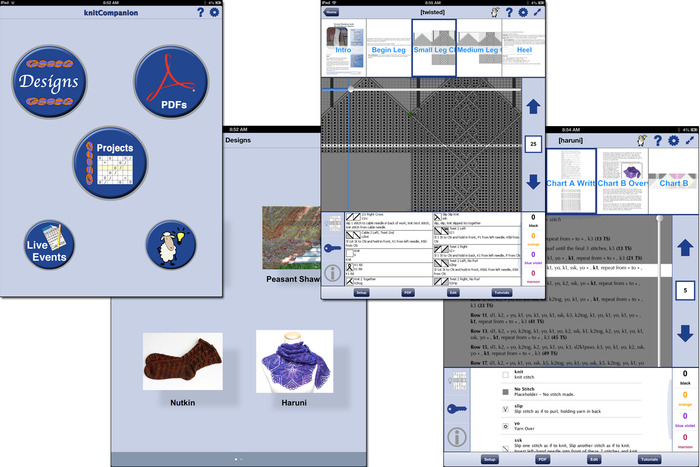The image size is (700, 467).
Task: Click the vertical slider knob in haruni pattern
Action: (x=659, y=218)
